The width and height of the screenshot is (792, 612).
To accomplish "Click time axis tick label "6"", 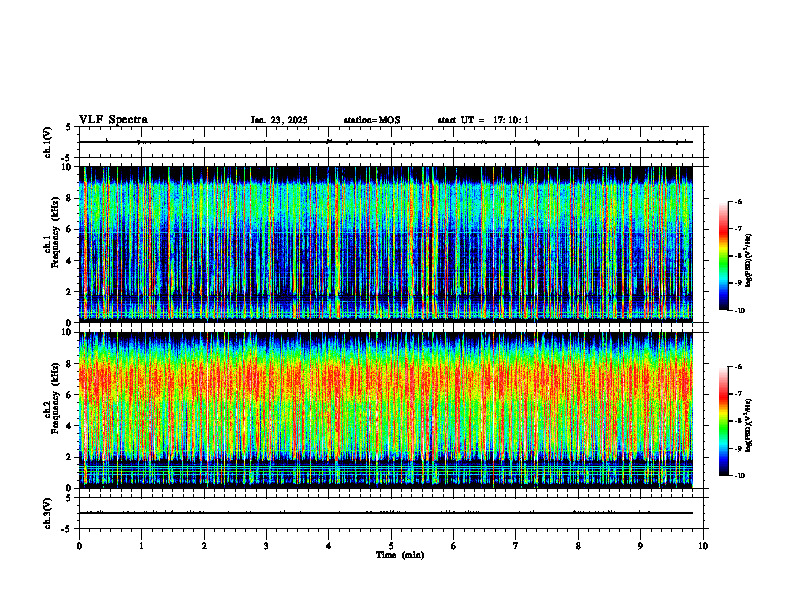I will (x=454, y=546).
